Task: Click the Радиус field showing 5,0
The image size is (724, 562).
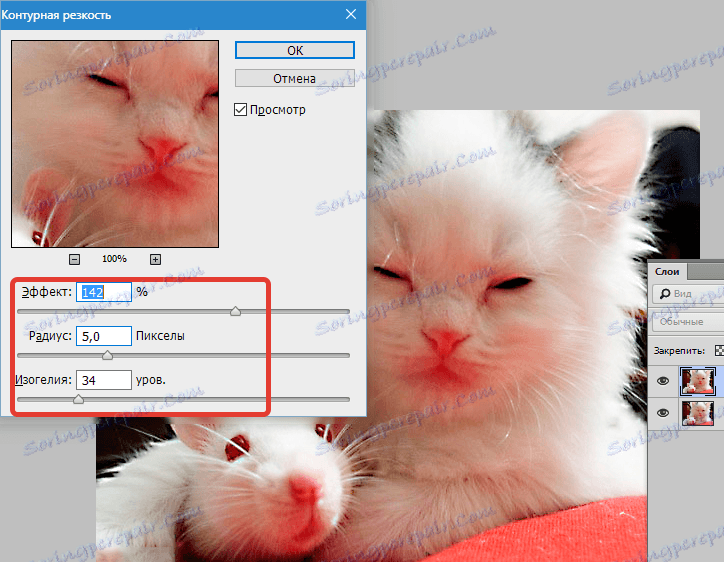Action: [104, 336]
